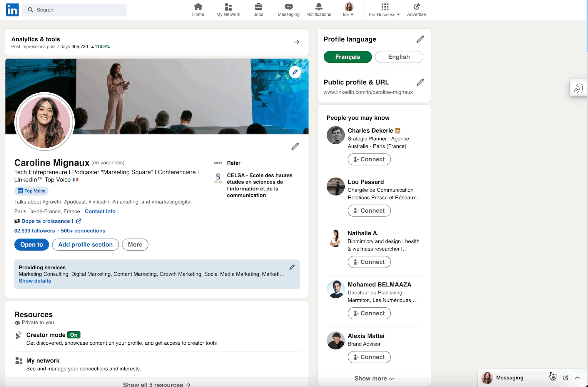Edit the Providing services section
588x387 pixels.
[x=292, y=267]
